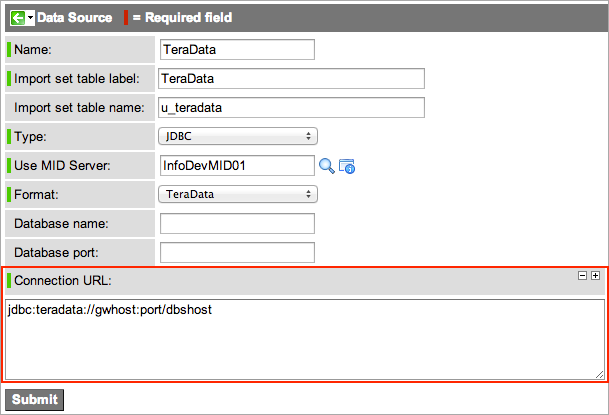
Task: Focus the Import set table name field
Action: (291, 108)
